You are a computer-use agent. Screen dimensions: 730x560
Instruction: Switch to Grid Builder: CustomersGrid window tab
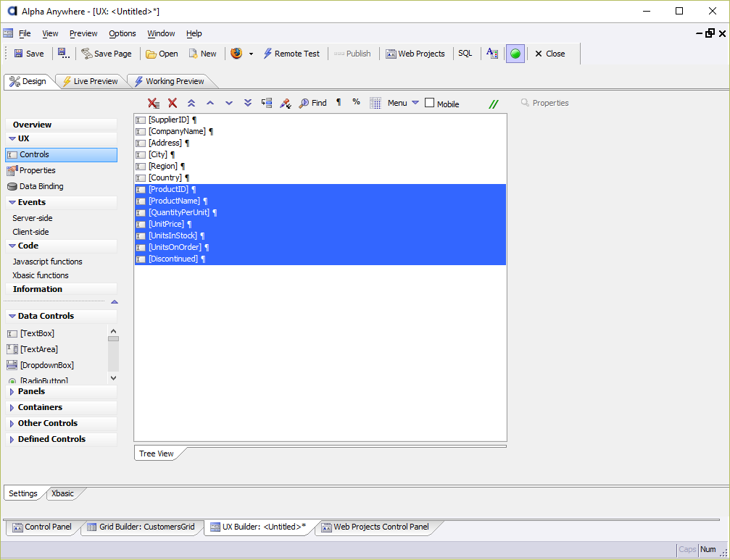[x=141, y=527]
